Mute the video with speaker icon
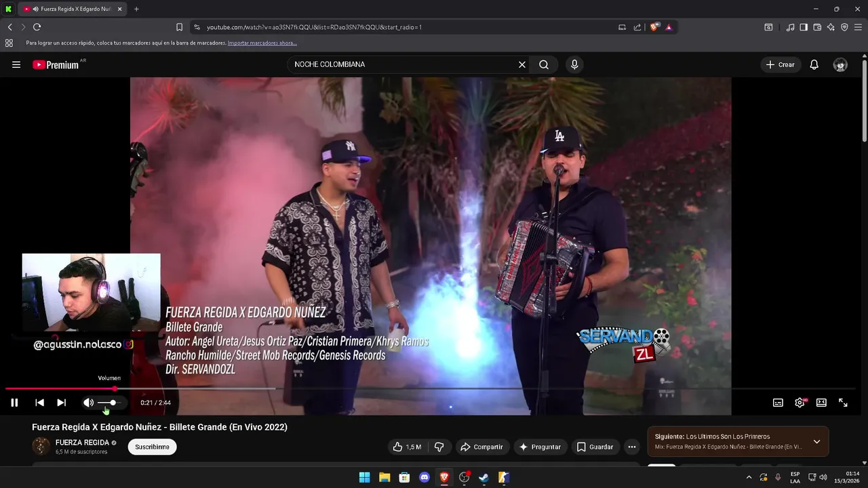This screenshot has height=488, width=868. (x=88, y=403)
